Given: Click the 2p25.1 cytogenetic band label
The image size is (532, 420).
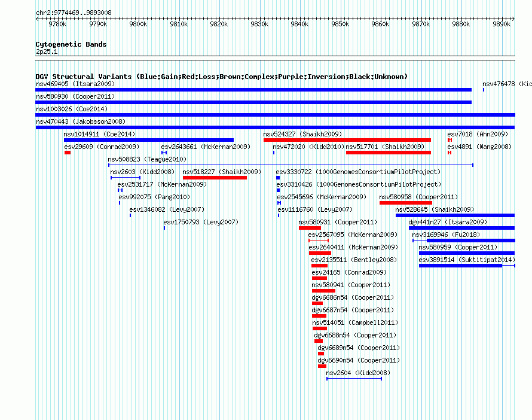Looking at the screenshot, I should click(x=47, y=51).
